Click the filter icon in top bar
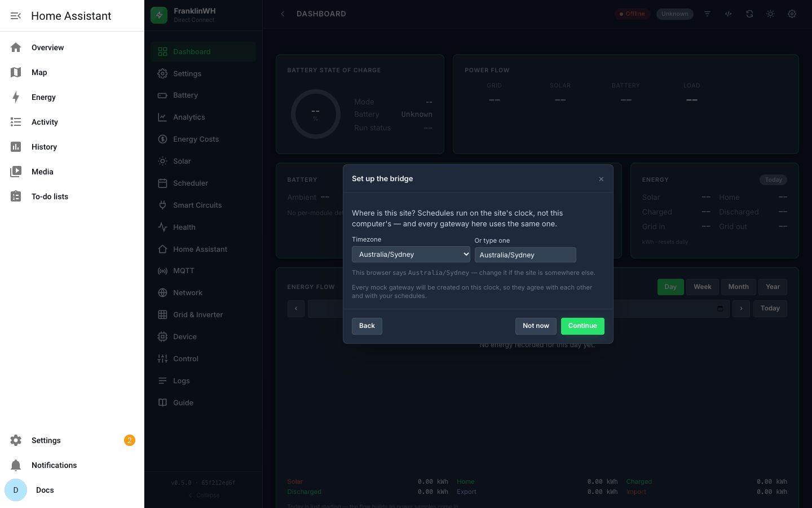This screenshot has height=508, width=812. 707,14
